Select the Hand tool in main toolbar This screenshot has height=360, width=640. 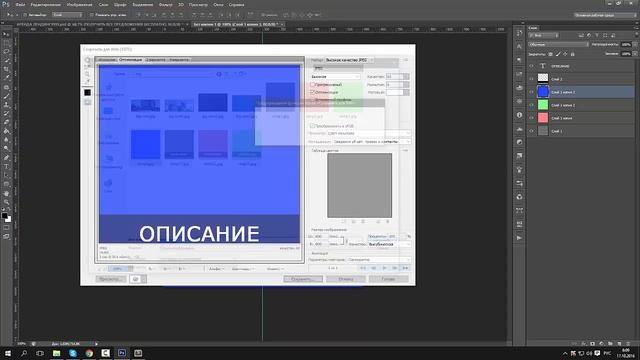coord(6,193)
